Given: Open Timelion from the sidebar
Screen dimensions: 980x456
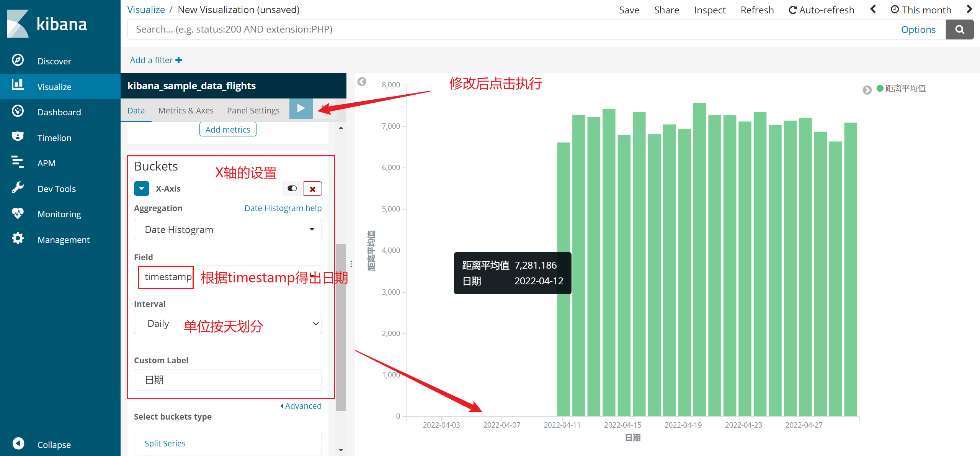Looking at the screenshot, I should 54,138.
